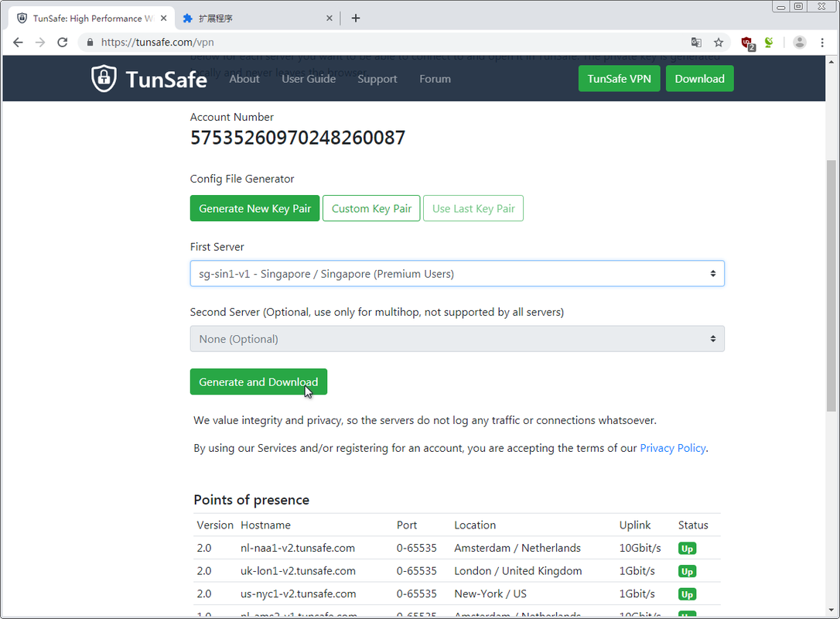Click the Port column header
Screen dimensions: 840x619
click(407, 525)
